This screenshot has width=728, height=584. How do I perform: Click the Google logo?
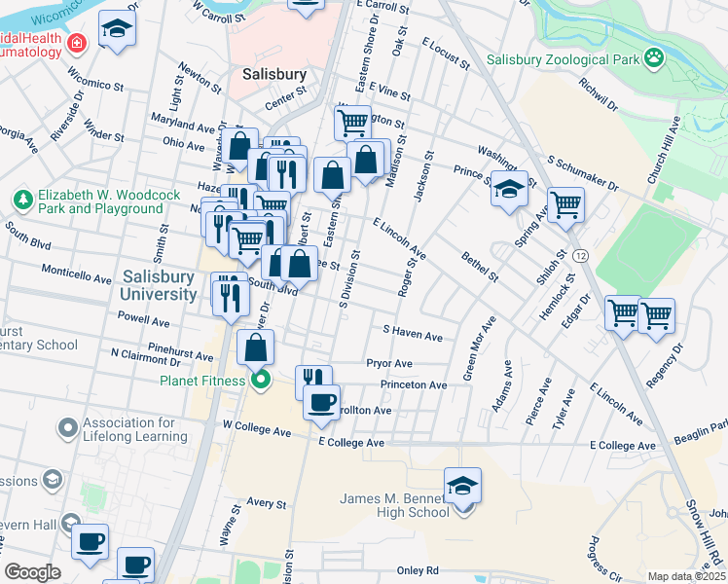[32, 572]
